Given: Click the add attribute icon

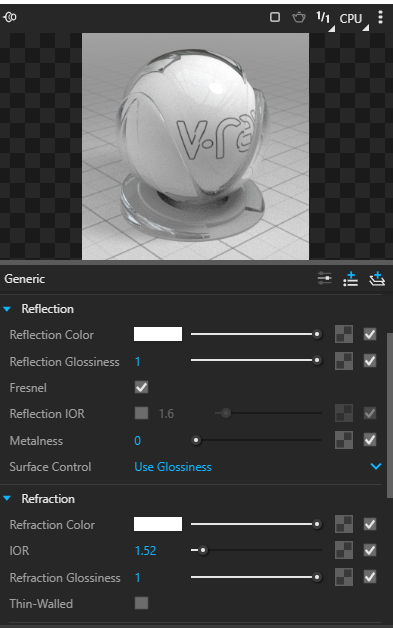Looking at the screenshot, I should pos(351,278).
